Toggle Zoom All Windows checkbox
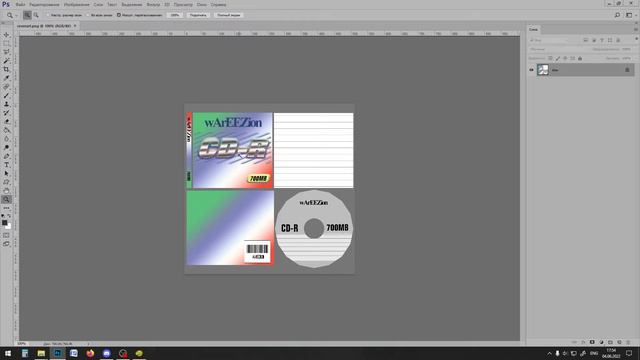This screenshot has height=360, width=640. tap(87, 15)
